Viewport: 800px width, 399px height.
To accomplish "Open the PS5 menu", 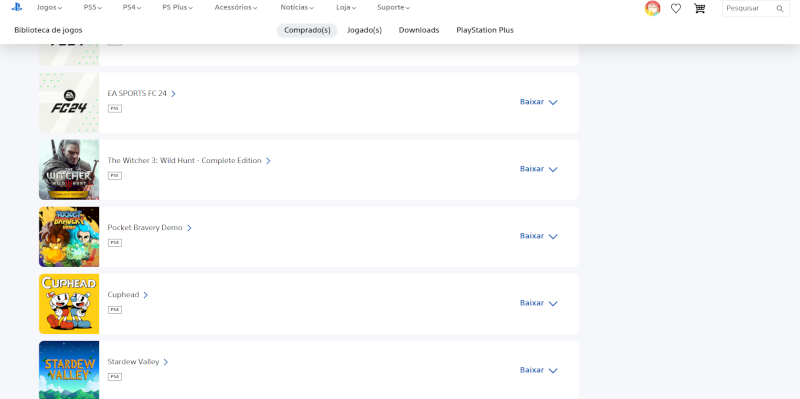I will click(x=93, y=8).
